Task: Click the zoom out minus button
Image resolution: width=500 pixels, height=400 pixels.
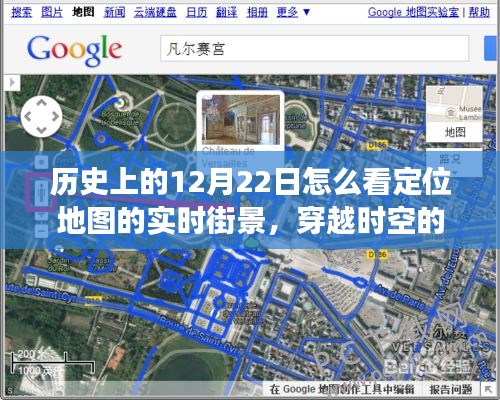Action: [41, 230]
